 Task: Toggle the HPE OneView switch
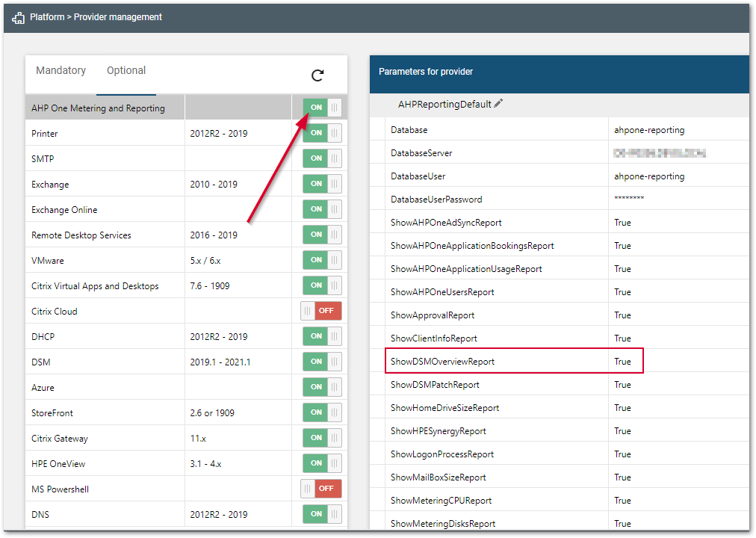pos(322,463)
